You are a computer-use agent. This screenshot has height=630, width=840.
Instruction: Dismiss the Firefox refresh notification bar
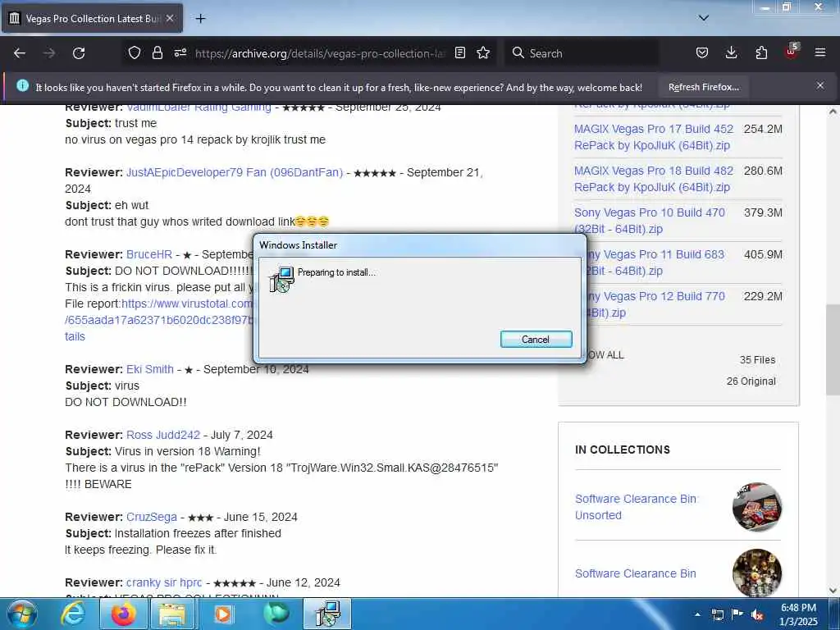pyautogui.click(x=820, y=85)
